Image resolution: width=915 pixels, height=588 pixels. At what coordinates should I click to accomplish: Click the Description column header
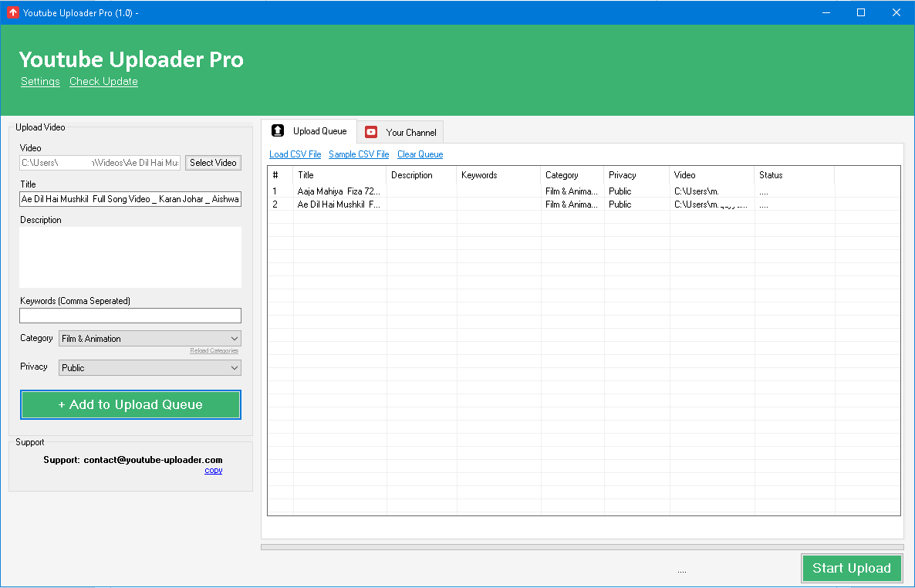421,175
